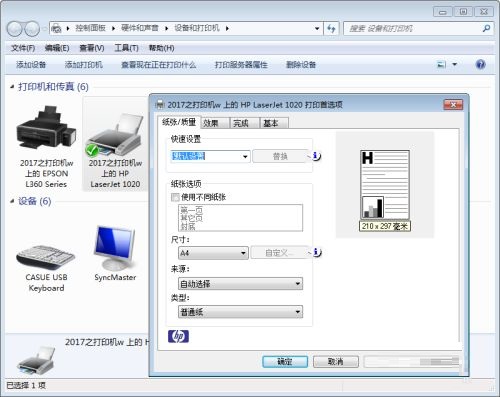Click the info icon next to paper size
This screenshot has width=500, height=397.
[x=316, y=252]
